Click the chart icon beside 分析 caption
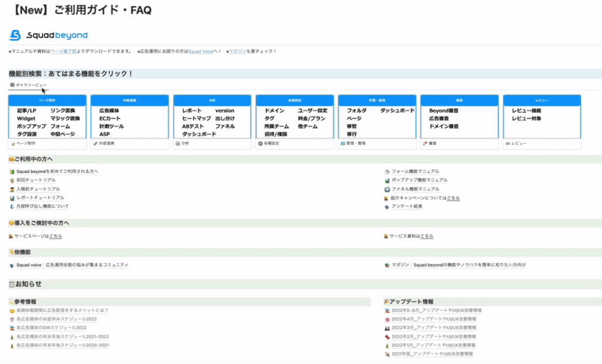This screenshot has height=364, width=602. point(178,144)
